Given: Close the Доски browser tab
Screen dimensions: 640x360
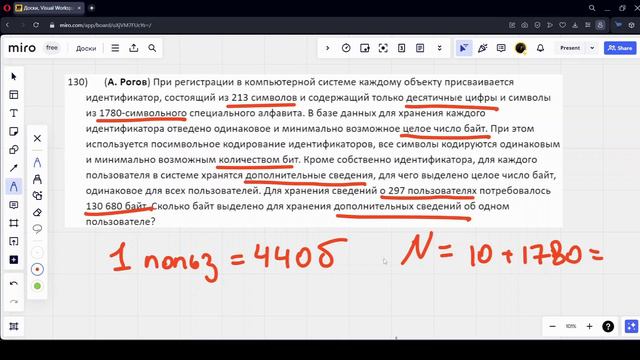Looking at the screenshot, I should pos(79,8).
